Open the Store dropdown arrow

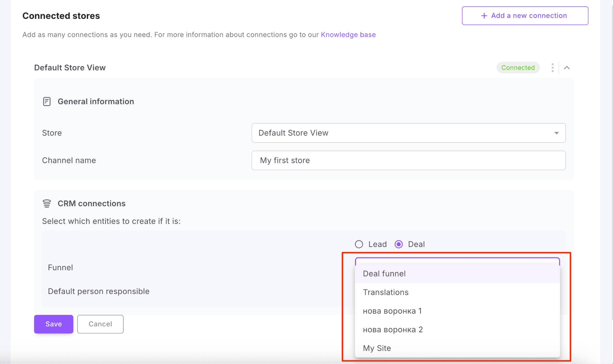pyautogui.click(x=556, y=133)
